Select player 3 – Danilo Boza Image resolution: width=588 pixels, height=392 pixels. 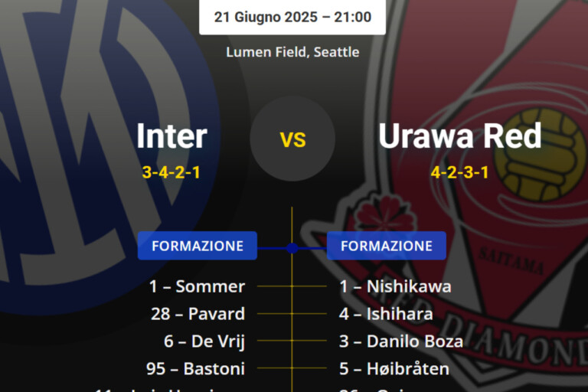click(401, 341)
